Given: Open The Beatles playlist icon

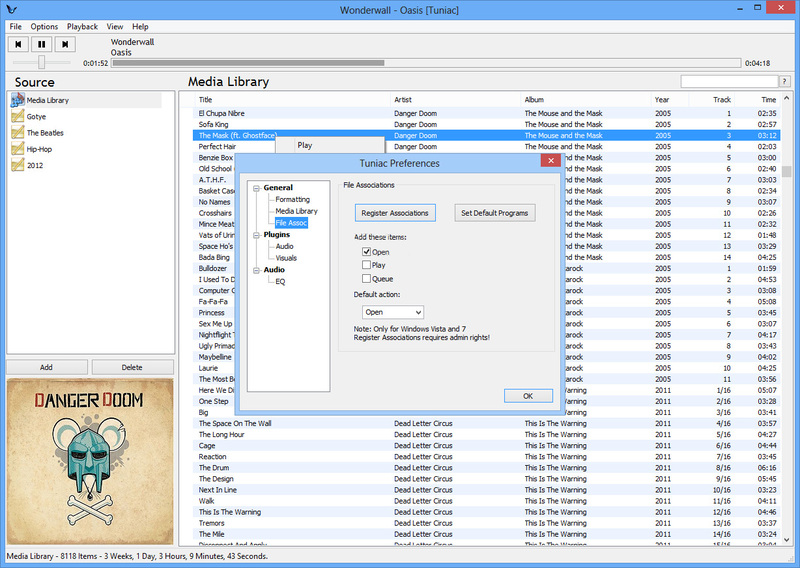Looking at the screenshot, I should 18,133.
